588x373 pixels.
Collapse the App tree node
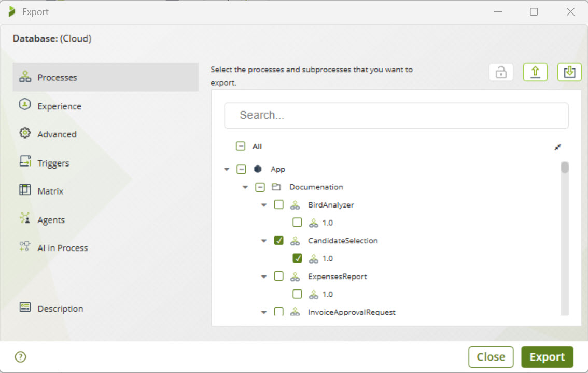227,169
